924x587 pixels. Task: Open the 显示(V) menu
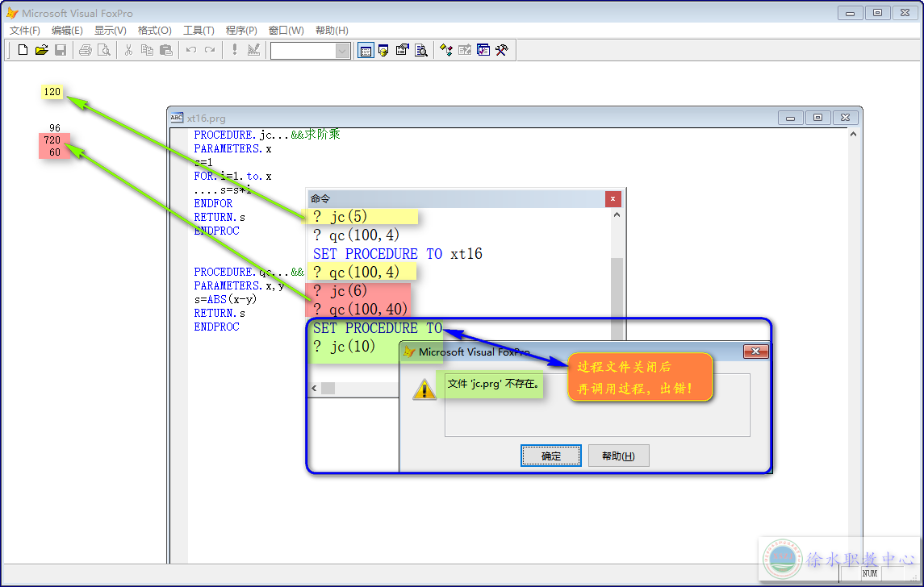(x=111, y=30)
